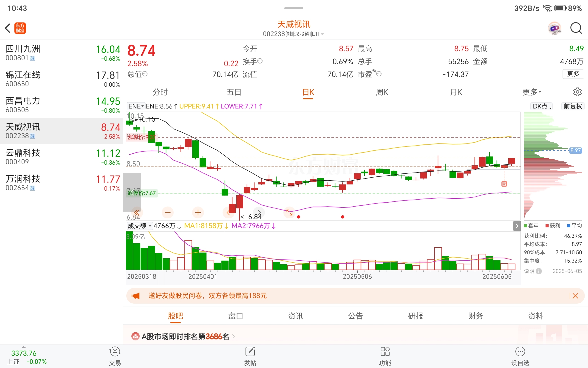The image size is (588, 368).
Task: Select 四川九洲 in watchlist
Action: (x=62, y=53)
